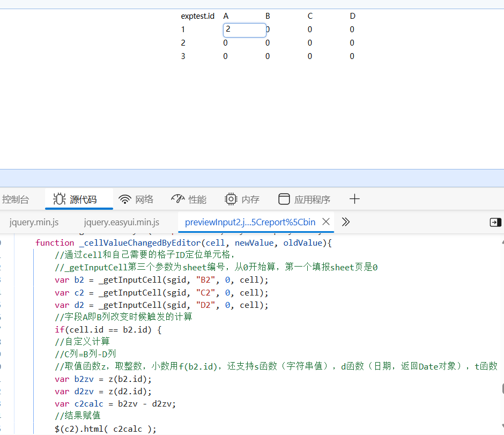
Task: Open the 性能 (Performance) gauge icon tab
Action: [178, 200]
